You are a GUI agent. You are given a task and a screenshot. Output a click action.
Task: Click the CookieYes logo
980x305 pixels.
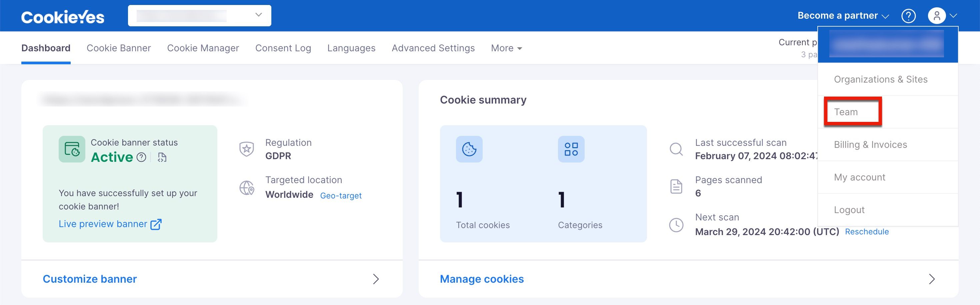click(63, 17)
